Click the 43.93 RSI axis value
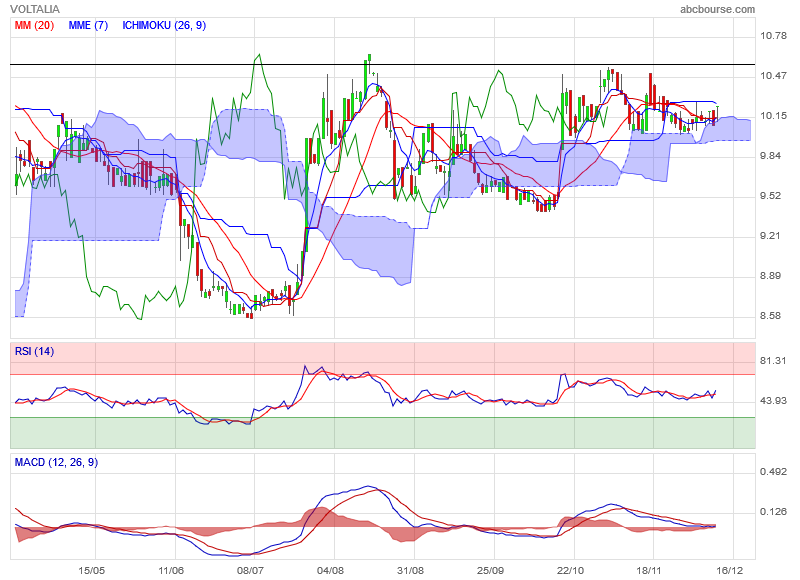The image size is (800, 580). pos(775,401)
